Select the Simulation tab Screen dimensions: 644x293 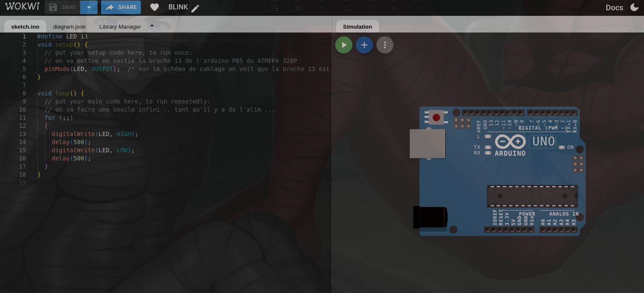coord(357,27)
